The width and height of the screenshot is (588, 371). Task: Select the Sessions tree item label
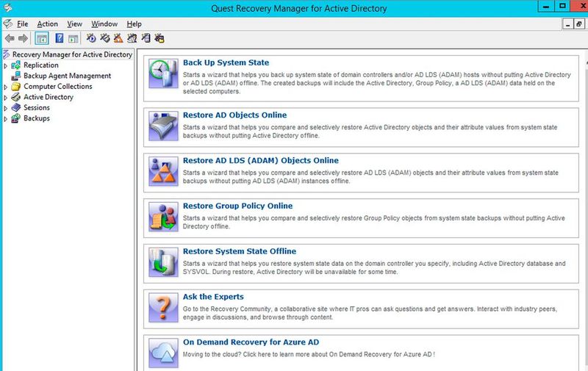36,107
